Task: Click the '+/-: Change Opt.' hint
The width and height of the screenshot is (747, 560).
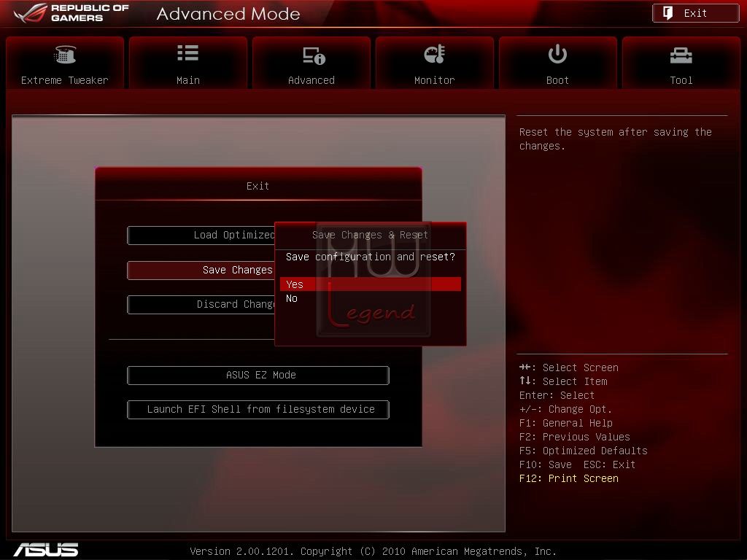Action: coord(565,409)
